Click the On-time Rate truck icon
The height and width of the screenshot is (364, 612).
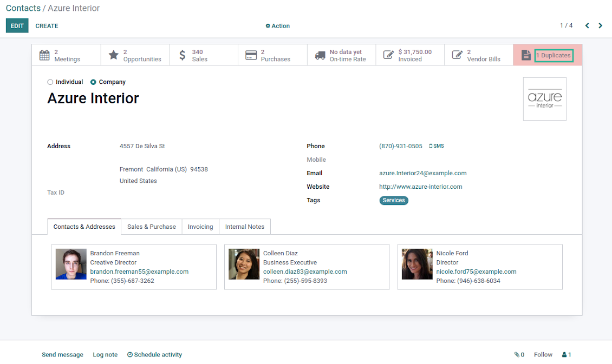click(x=320, y=55)
